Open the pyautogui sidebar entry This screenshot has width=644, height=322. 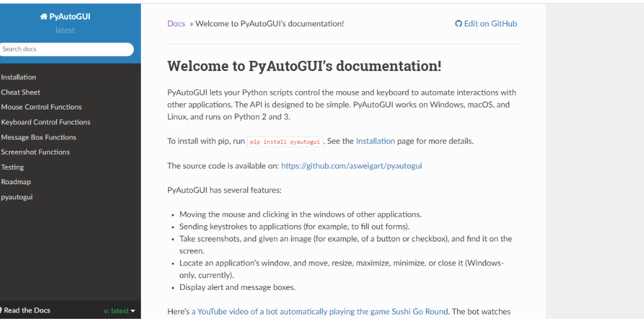pos(17,197)
